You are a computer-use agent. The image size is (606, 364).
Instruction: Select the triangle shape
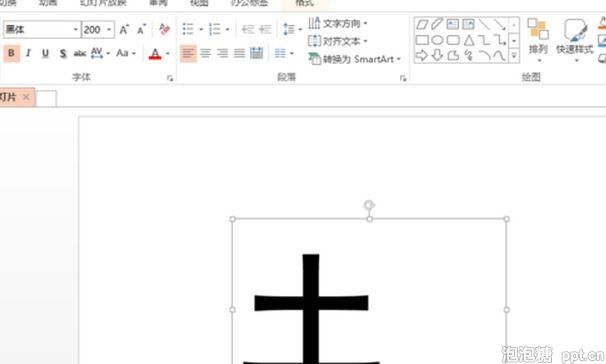469,40
